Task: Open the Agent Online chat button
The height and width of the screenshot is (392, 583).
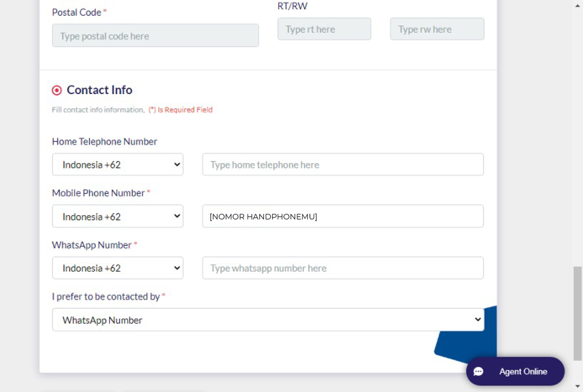Action: tap(515, 371)
